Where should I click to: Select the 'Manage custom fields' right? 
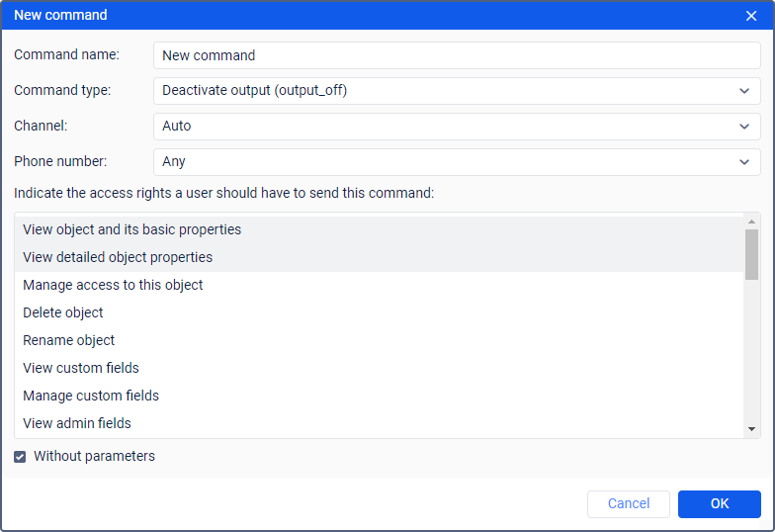tap(91, 396)
